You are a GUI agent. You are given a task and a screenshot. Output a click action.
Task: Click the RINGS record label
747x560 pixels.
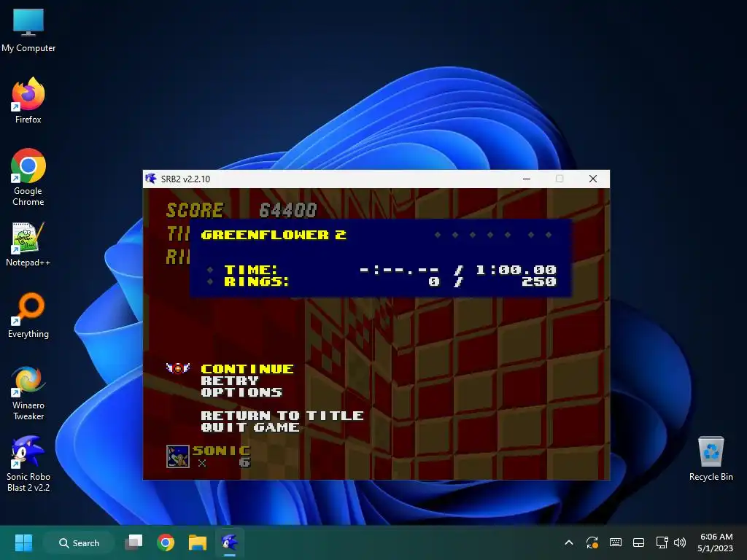tap(256, 281)
